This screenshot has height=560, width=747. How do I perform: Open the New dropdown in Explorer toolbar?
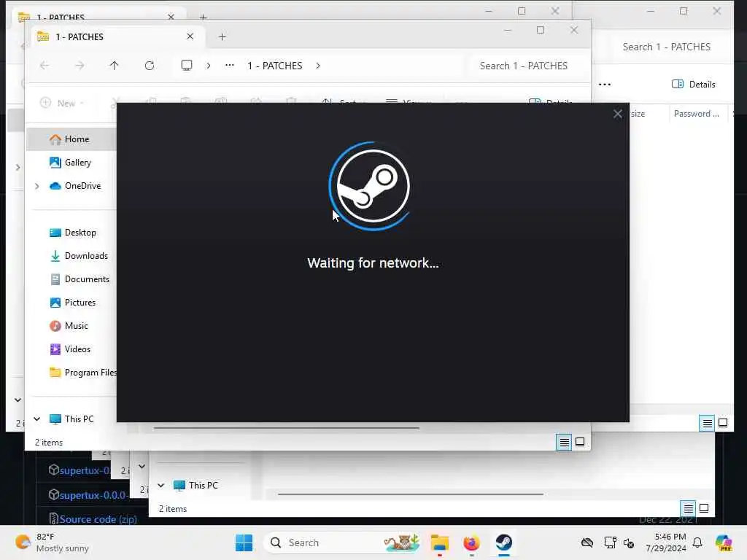[63, 103]
